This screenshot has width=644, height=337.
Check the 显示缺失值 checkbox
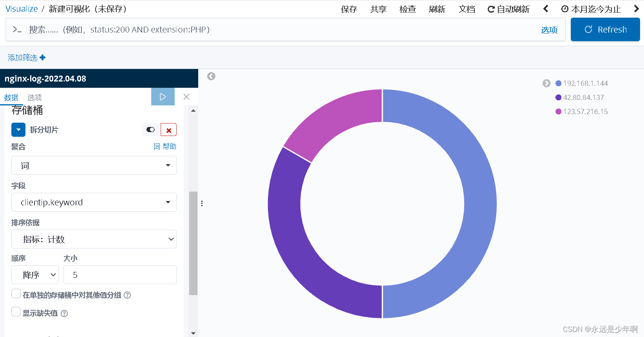16,312
